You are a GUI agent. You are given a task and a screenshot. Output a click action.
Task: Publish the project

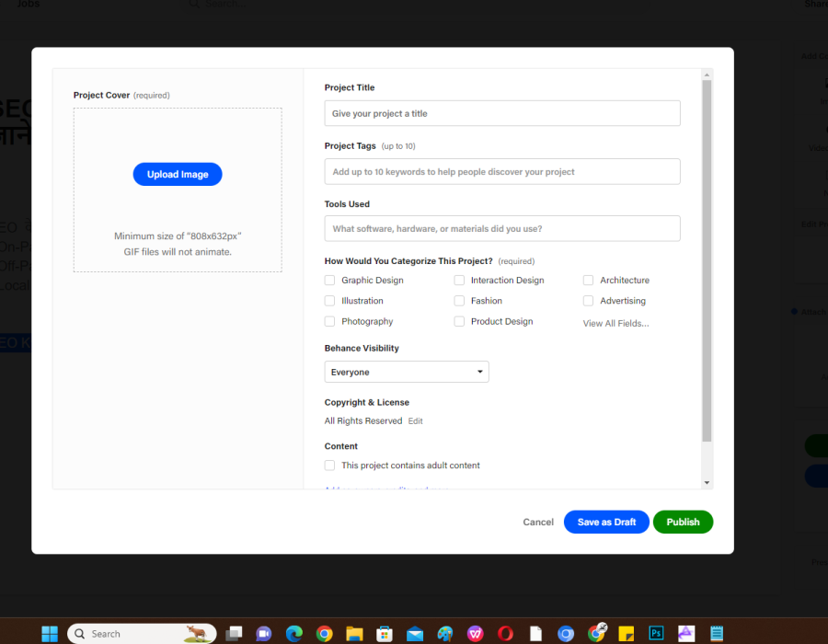click(683, 522)
